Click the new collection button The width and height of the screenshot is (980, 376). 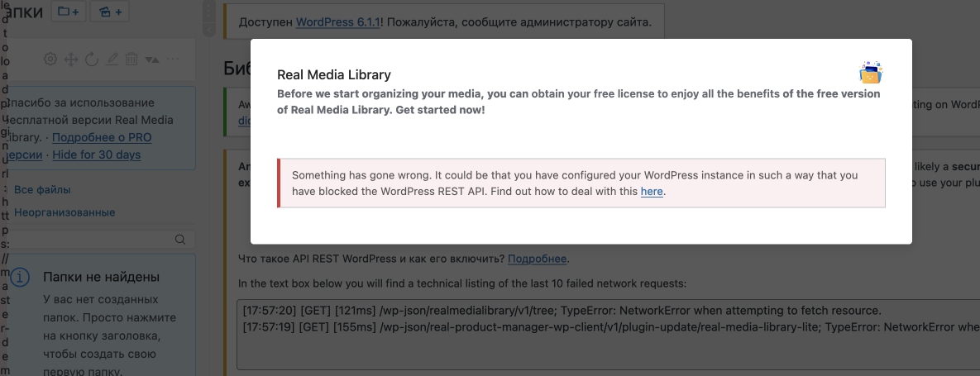(x=109, y=12)
